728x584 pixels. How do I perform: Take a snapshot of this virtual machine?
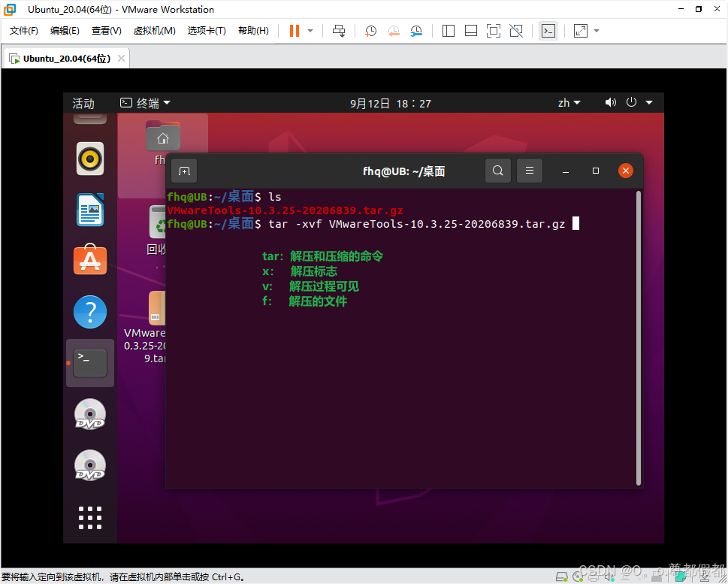[370, 31]
